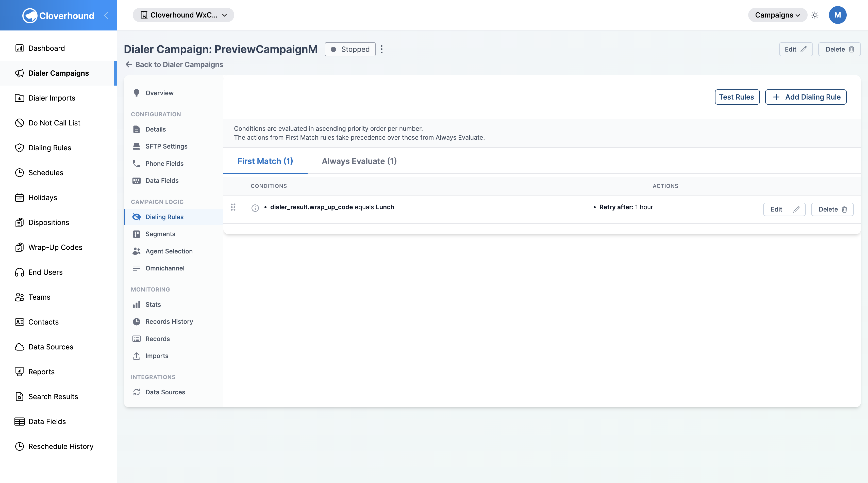Click the Imports upload icon
This screenshot has width=868, height=483.
pyautogui.click(x=137, y=356)
